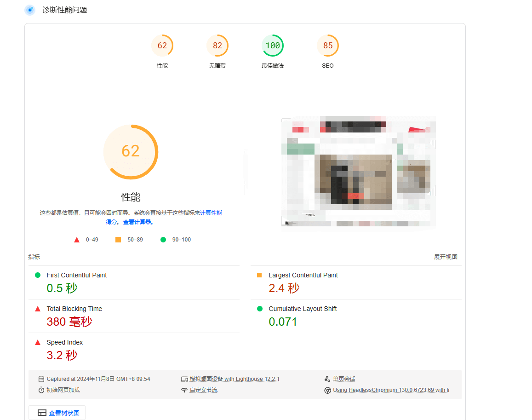This screenshot has height=420, width=532.
Task: Click the treemap icon in 查看树状图
Action: tap(42, 413)
